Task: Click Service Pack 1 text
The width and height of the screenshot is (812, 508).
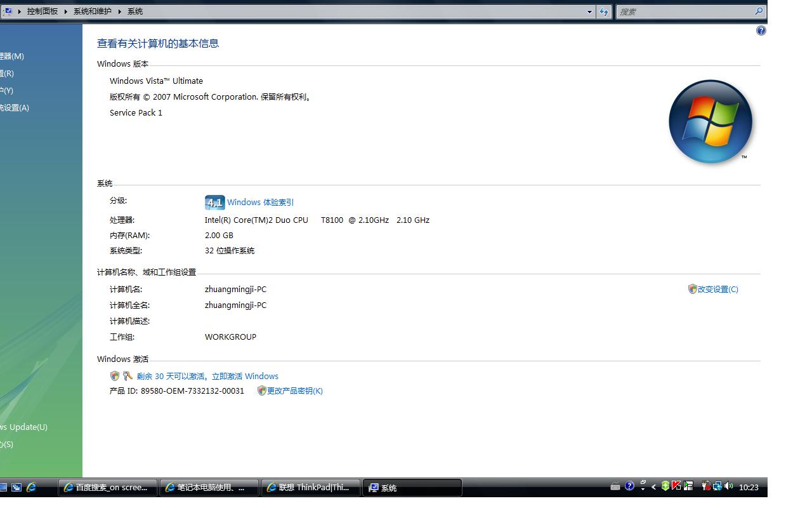Action: coord(136,112)
